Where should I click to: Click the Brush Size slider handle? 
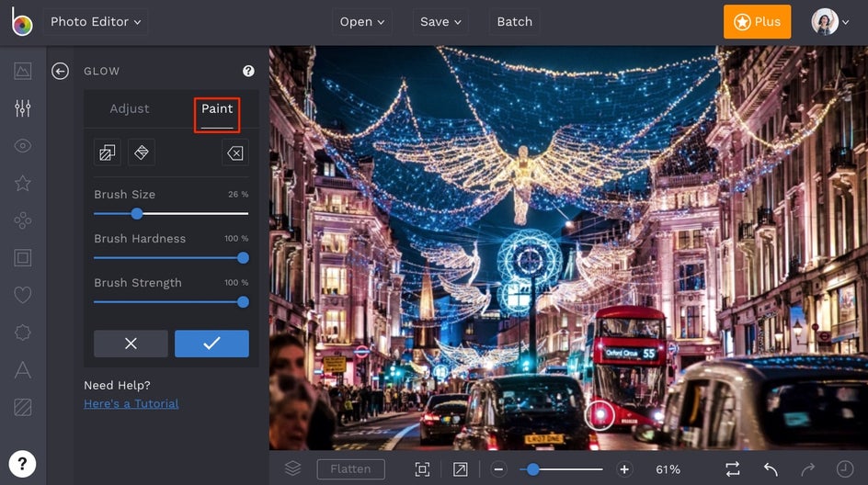[x=137, y=213]
